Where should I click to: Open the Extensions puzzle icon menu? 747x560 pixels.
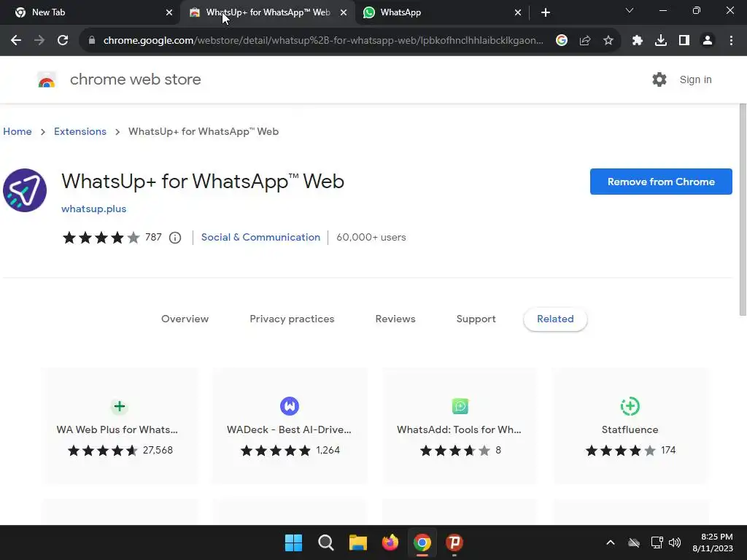(x=638, y=41)
